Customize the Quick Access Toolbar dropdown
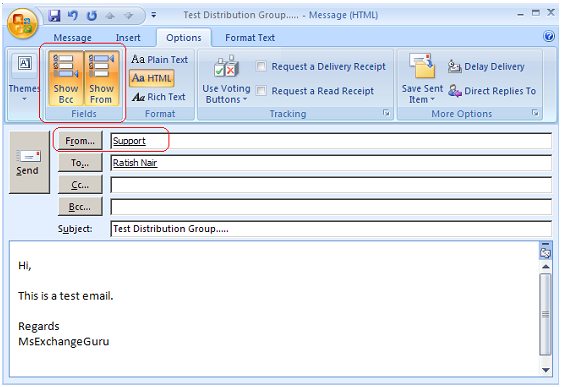Viewport: 562px width, 387px height. point(154,15)
